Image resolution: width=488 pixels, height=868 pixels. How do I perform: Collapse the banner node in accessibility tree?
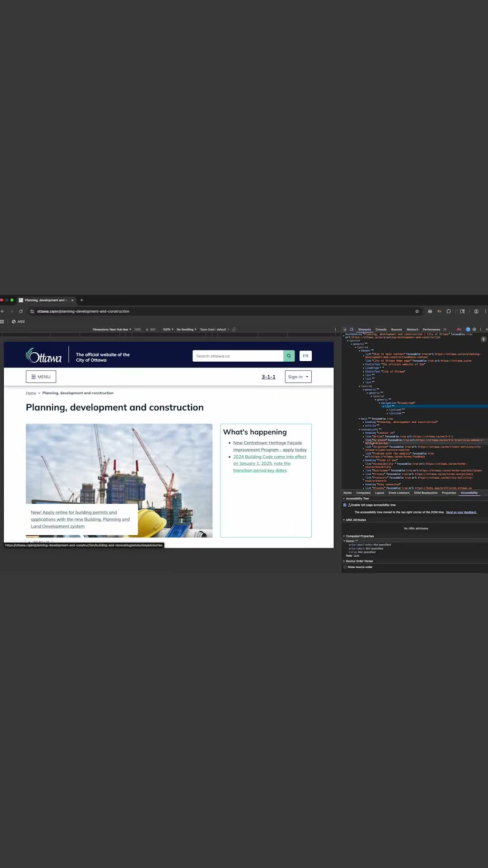tap(360, 350)
